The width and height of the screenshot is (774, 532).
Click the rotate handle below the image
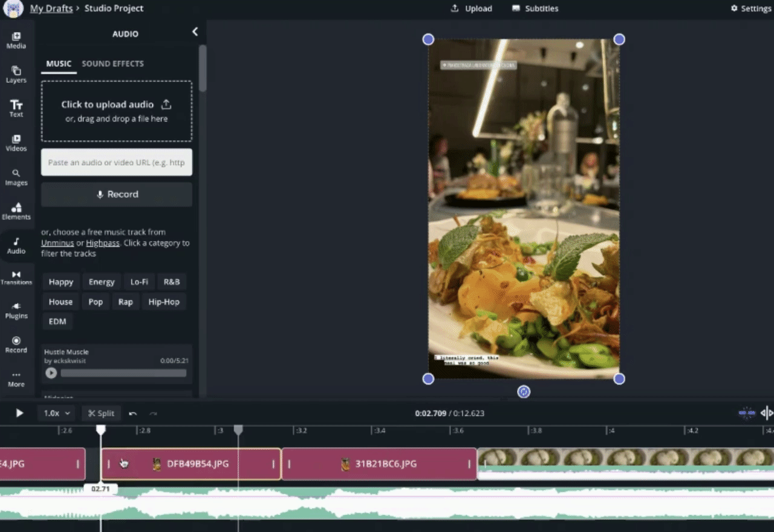(x=524, y=392)
